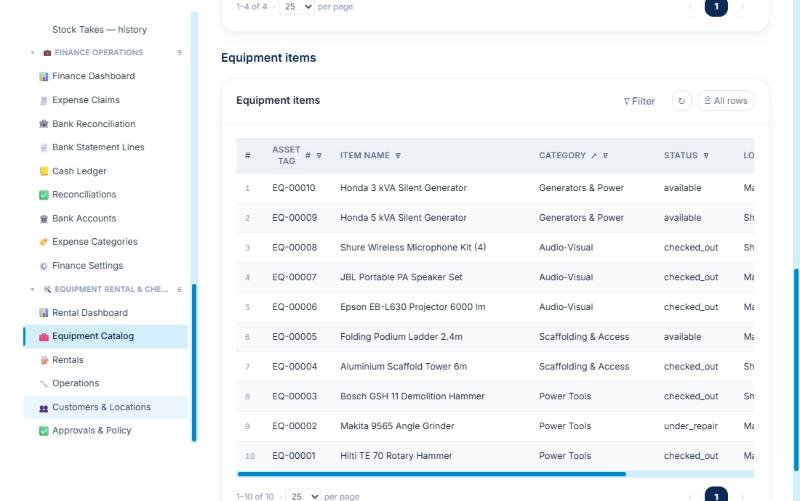Click Shure Wireless Microphone Kit (4)
Screen dimensions: 800x501
click(x=413, y=247)
